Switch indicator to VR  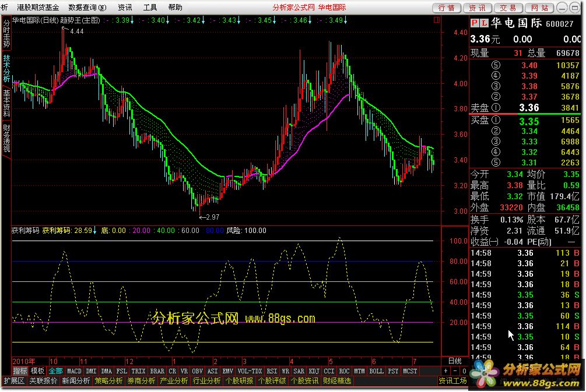(184, 371)
